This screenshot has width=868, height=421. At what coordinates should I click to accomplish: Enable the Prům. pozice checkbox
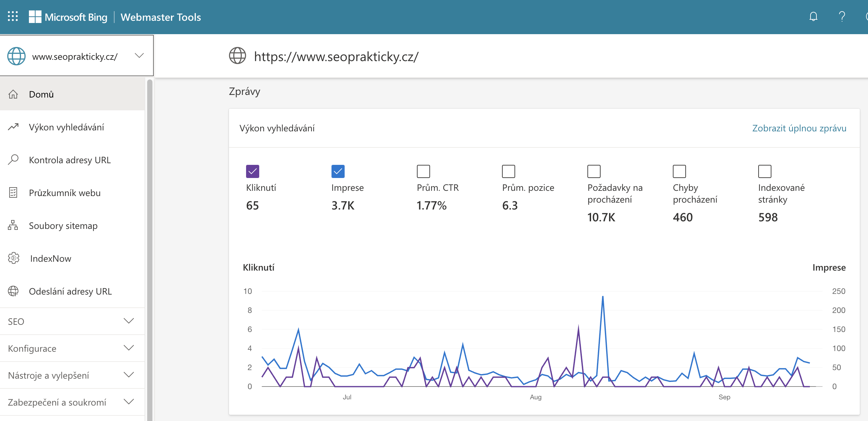pyautogui.click(x=509, y=171)
